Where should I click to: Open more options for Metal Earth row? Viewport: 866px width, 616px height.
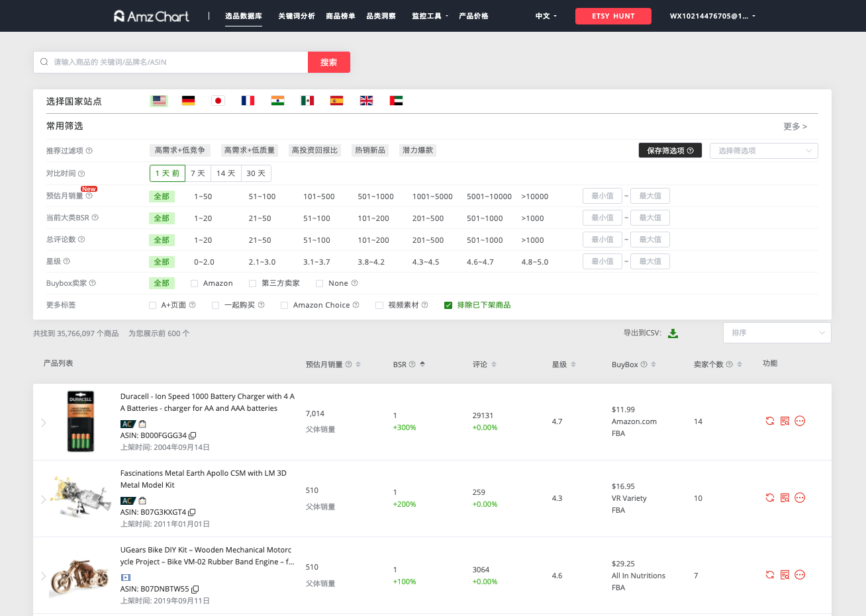[800, 498]
